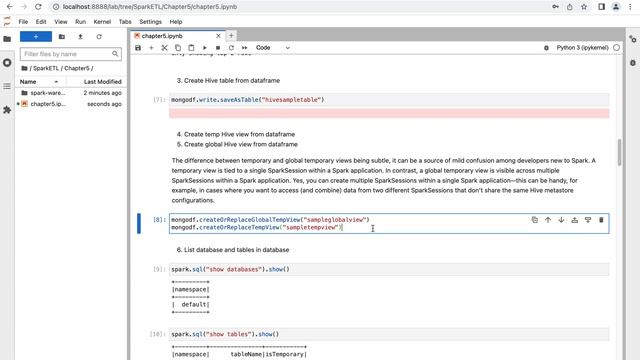
Task: Select the spark-ware... folder row
Action: 71,93
